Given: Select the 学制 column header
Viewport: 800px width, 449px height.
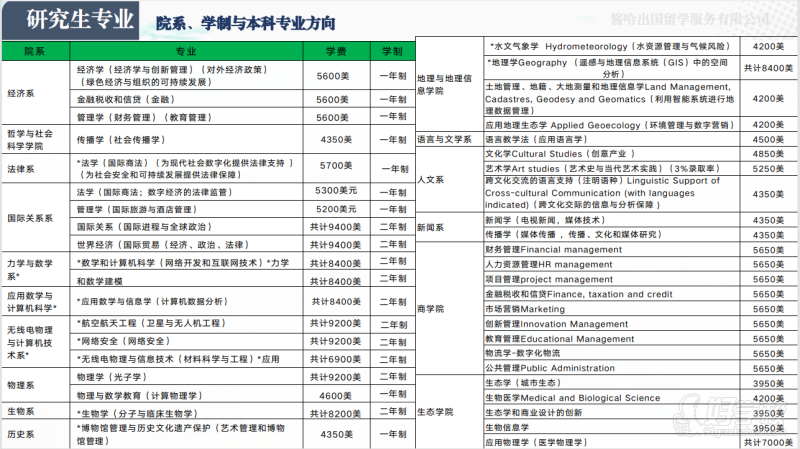Looking at the screenshot, I should pyautogui.click(x=390, y=50).
